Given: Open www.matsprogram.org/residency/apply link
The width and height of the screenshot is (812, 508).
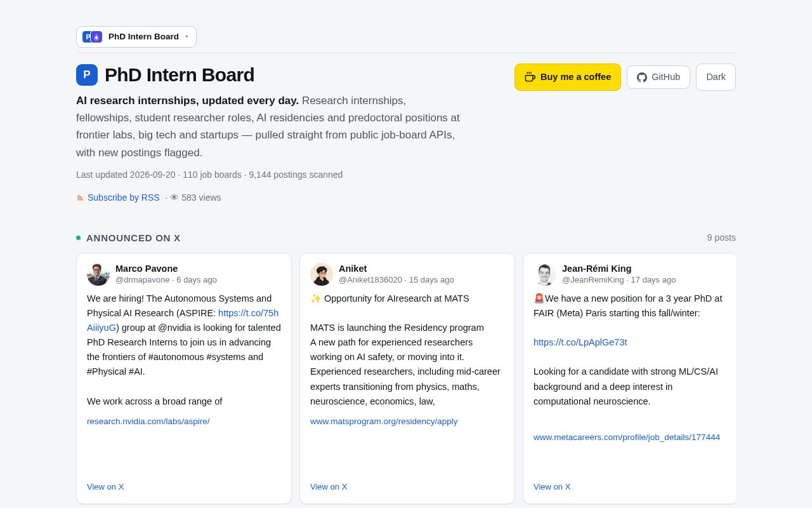Looking at the screenshot, I should [384, 421].
